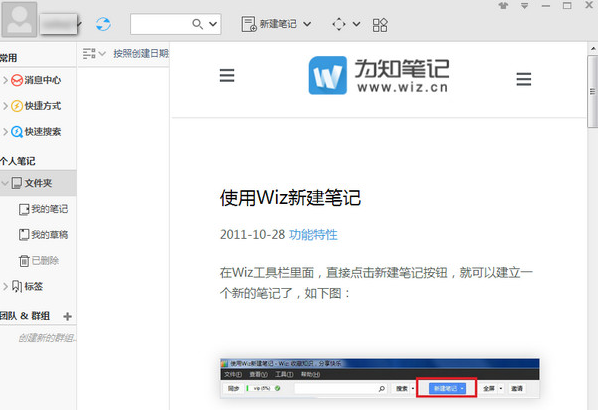605x410 pixels.
Task: Click 创建新的群组 link
Action: [47, 338]
